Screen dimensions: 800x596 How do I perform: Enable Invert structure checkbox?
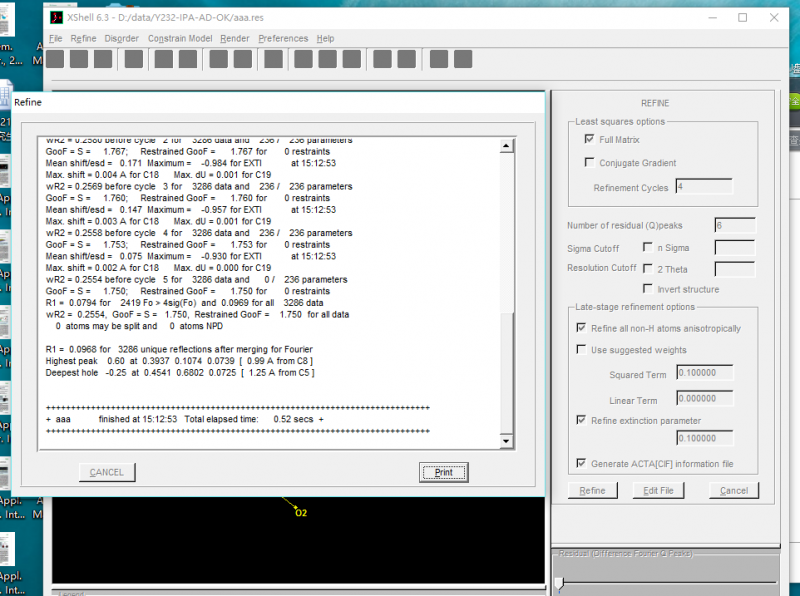click(647, 289)
